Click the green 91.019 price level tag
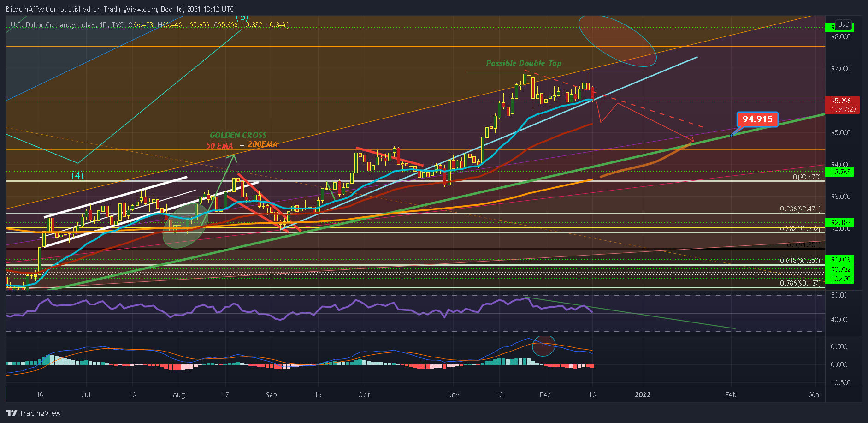Screen dimensions: 868x423 (840, 260)
